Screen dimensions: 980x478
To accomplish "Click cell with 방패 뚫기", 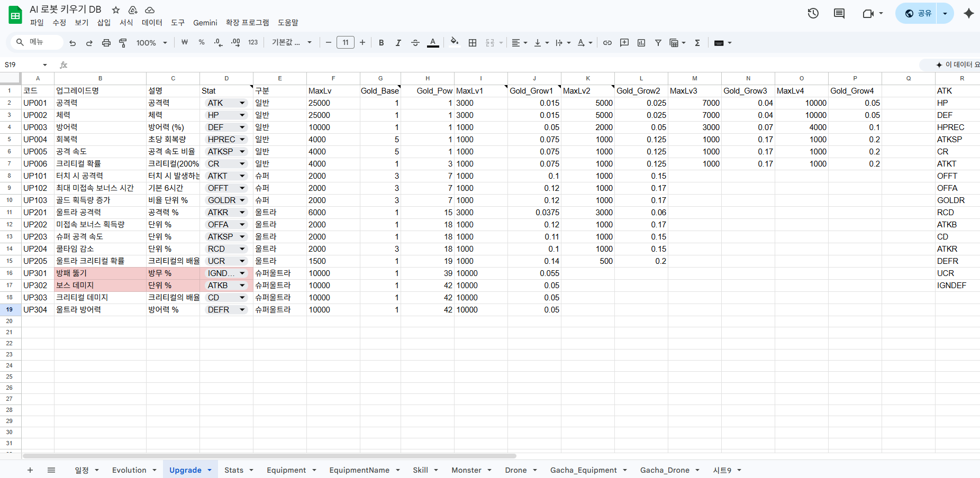I will pyautogui.click(x=101, y=273).
